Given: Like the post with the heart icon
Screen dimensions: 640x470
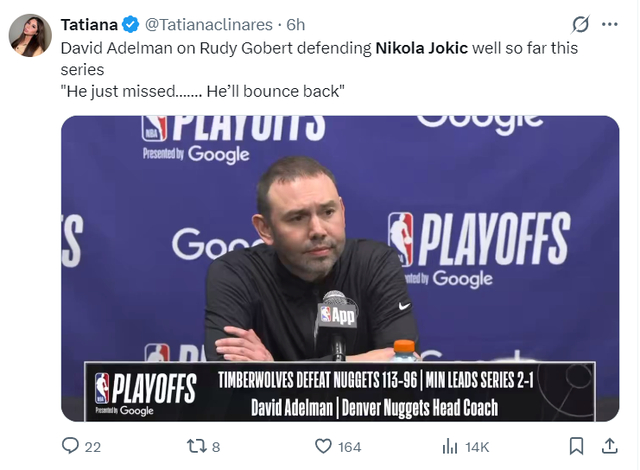Looking at the screenshot, I should [x=323, y=446].
